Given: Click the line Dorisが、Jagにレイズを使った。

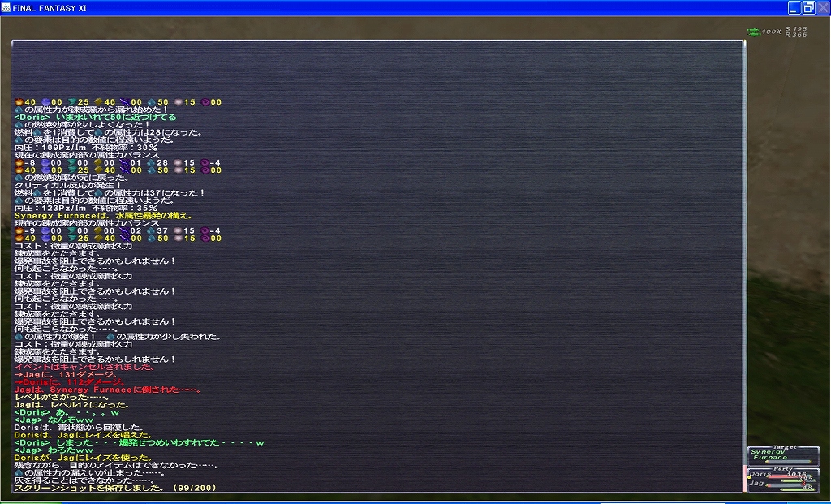Looking at the screenshot, I should (x=84, y=458).
